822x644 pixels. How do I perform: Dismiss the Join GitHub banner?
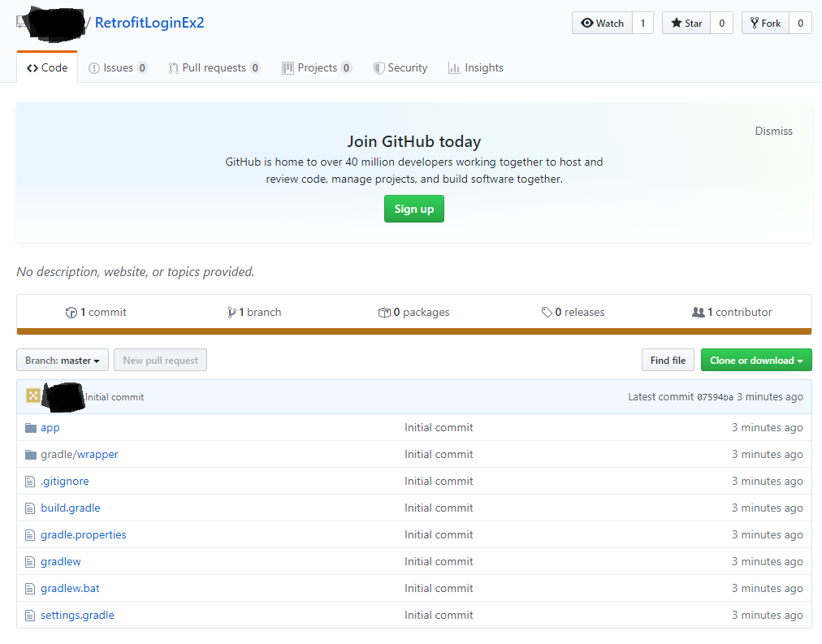(x=773, y=131)
